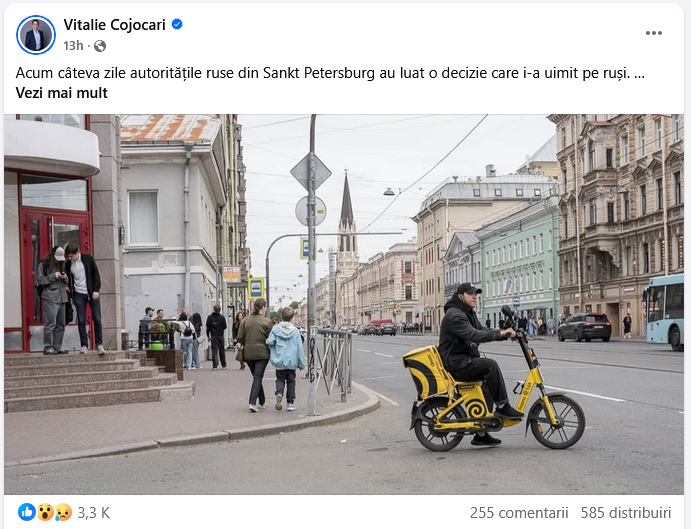Click the Wow reaction emoji
Viewport: 691px width, 529px height.
[x=45, y=512]
